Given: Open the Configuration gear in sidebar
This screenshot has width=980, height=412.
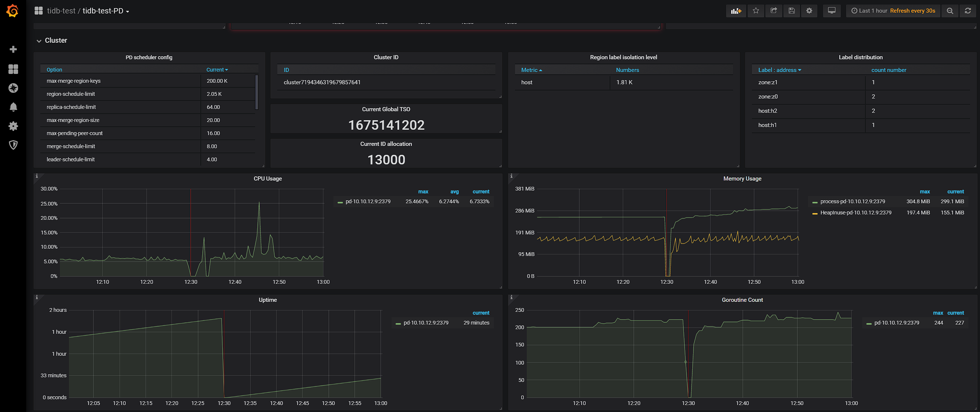Looking at the screenshot, I should (x=13, y=126).
